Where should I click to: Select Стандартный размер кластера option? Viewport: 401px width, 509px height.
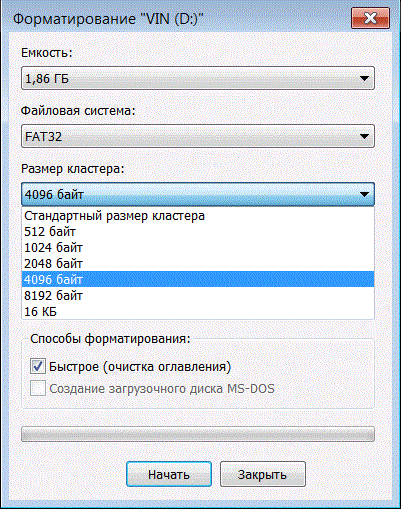(198, 216)
